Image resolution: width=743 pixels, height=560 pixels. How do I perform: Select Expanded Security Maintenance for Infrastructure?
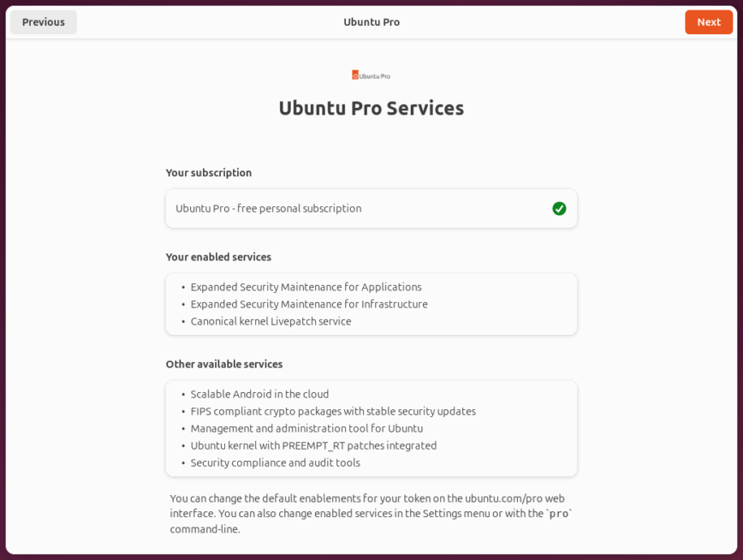(309, 304)
